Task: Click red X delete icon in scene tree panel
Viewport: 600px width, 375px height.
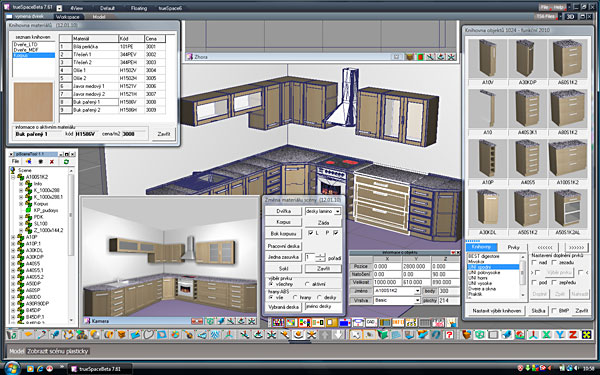Action: pyautogui.click(x=52, y=162)
